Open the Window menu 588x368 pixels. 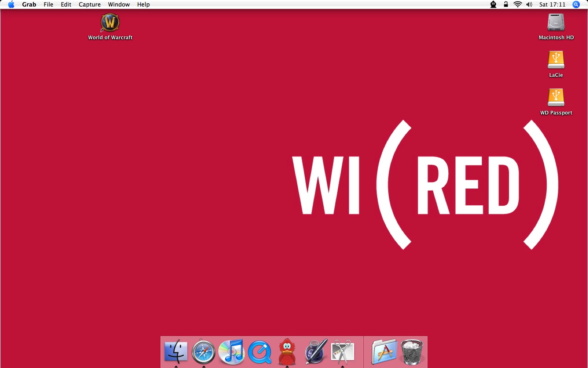pyautogui.click(x=119, y=4)
